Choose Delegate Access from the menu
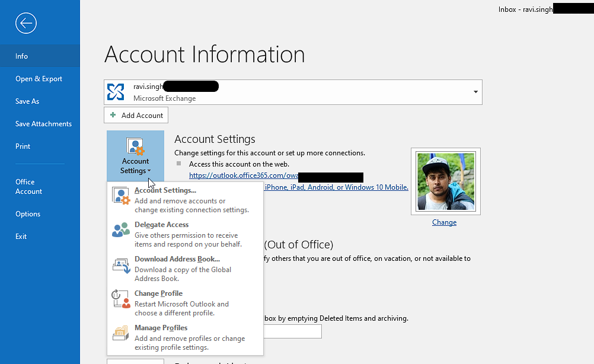Viewport: 594px width, 364px height. click(185, 234)
